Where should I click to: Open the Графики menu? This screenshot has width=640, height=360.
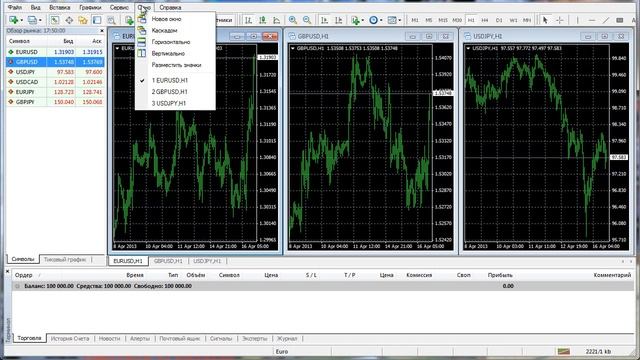(90, 7)
